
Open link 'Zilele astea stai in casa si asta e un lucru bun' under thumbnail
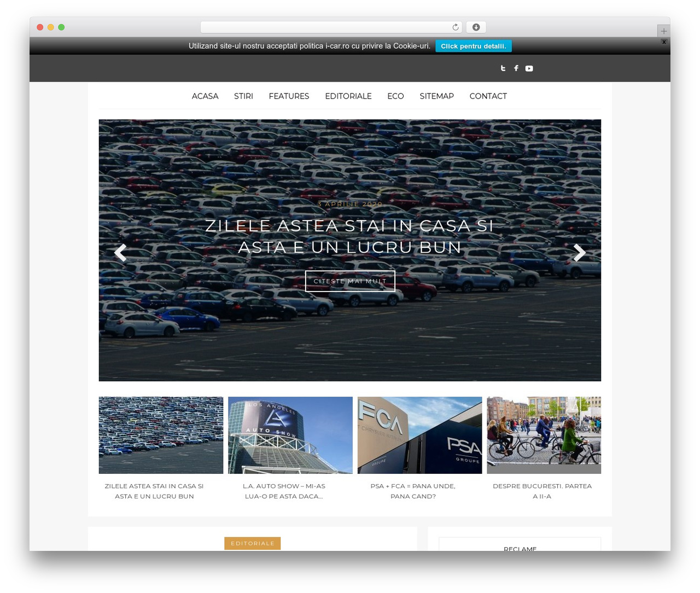click(154, 491)
